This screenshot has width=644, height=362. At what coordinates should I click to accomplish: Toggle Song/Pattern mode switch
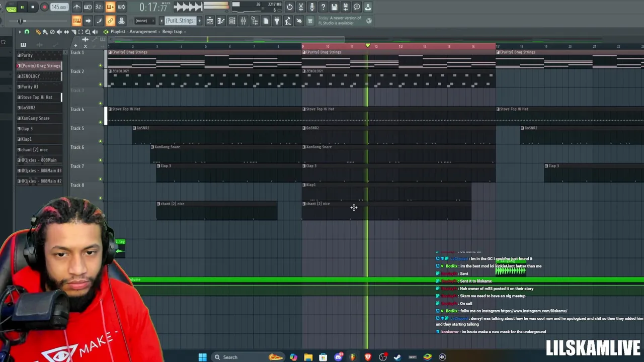pos(11,8)
